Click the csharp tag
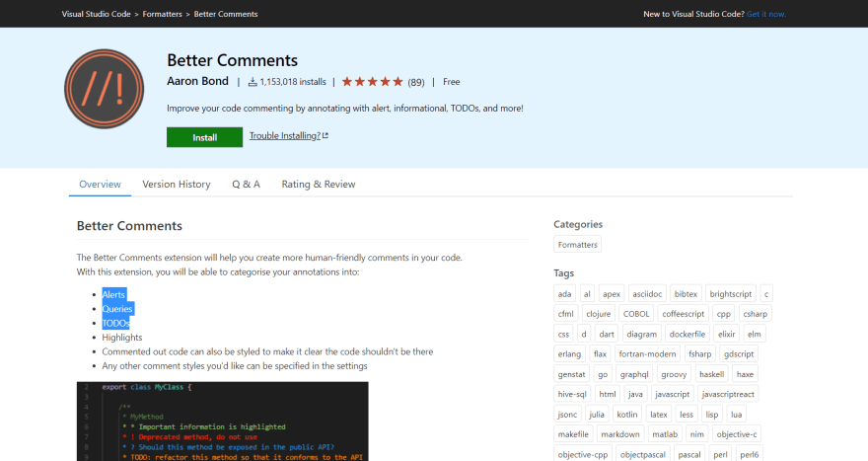 click(756, 314)
